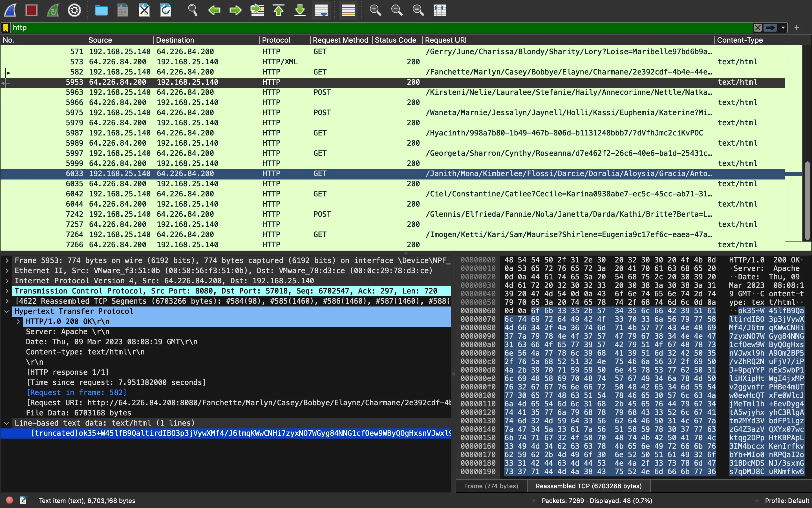This screenshot has width=812, height=508.
Task: Close this capture file icon
Action: point(144,10)
